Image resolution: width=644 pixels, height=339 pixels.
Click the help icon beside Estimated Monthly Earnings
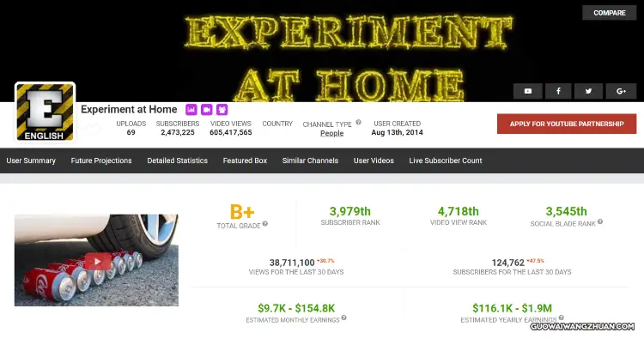pyautogui.click(x=343, y=318)
